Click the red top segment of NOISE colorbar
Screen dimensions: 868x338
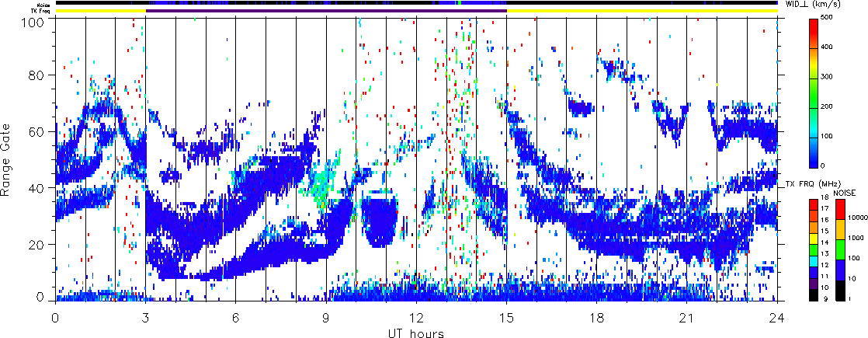[840, 210]
